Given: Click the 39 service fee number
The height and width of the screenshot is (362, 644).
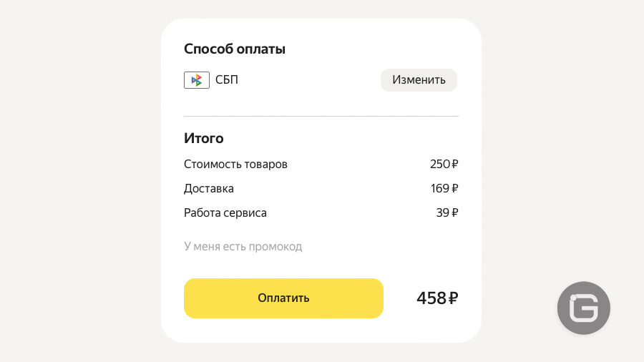Looking at the screenshot, I should click(443, 212).
